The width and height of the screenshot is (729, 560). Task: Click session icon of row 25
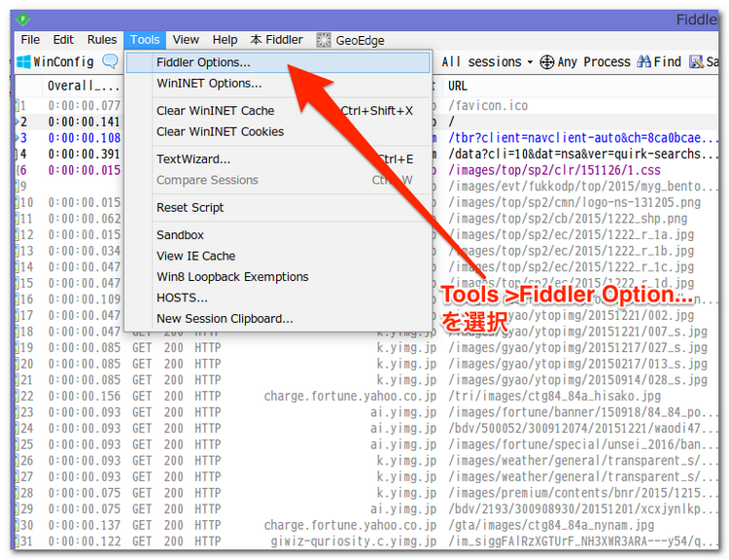point(17,444)
